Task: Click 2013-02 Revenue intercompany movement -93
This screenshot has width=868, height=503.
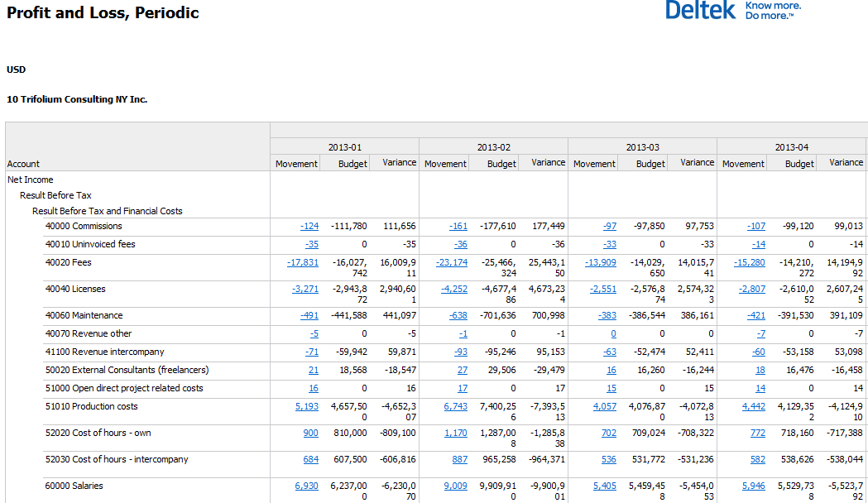Action: pyautogui.click(x=460, y=352)
